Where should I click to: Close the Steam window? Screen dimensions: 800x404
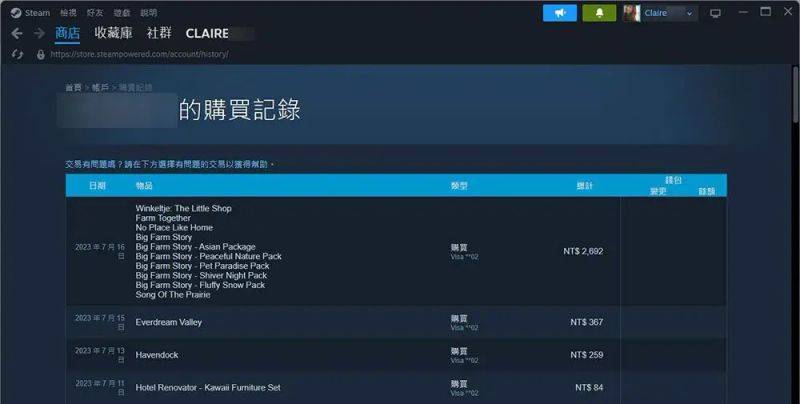(x=788, y=12)
